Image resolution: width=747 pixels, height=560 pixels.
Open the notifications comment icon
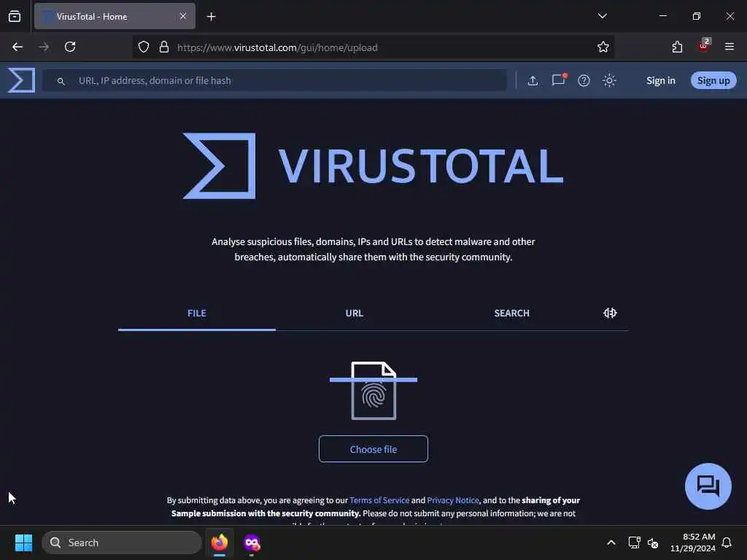(x=559, y=79)
